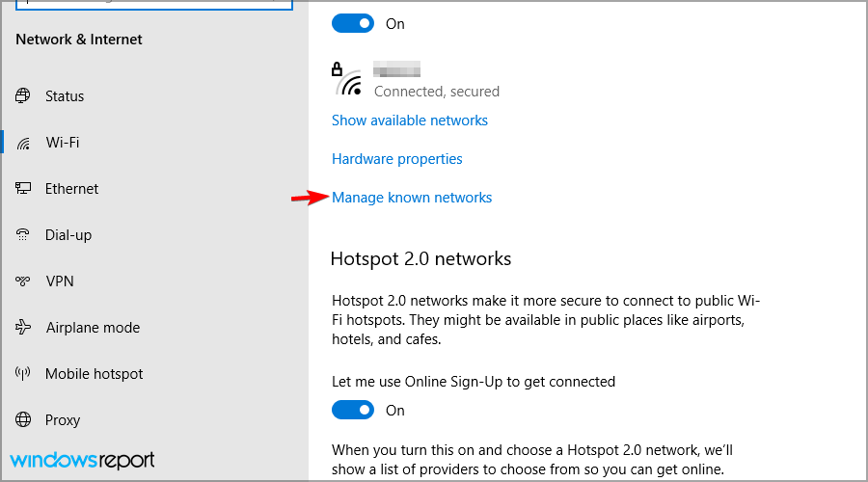This screenshot has height=482, width=868.
Task: Open Show available networks link
Action: pos(410,120)
